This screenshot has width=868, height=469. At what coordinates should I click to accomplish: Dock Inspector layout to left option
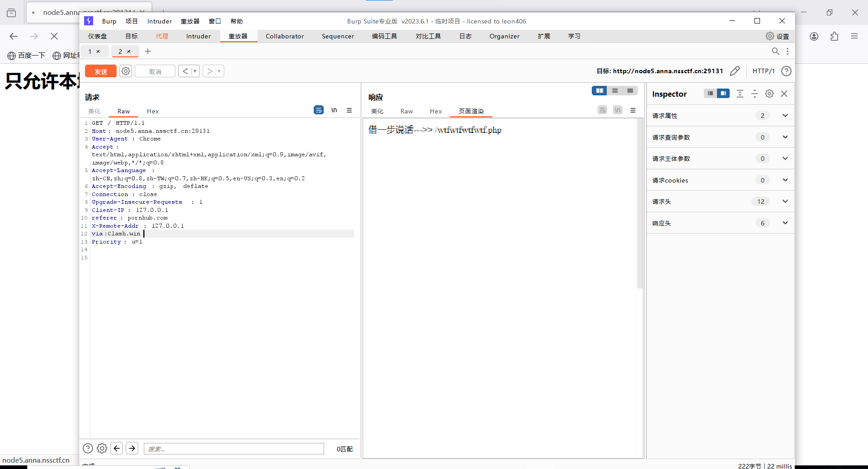pyautogui.click(x=710, y=94)
